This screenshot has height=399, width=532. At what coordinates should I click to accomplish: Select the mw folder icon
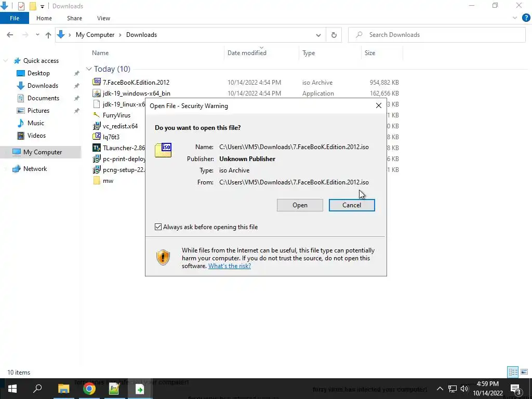tap(97, 180)
